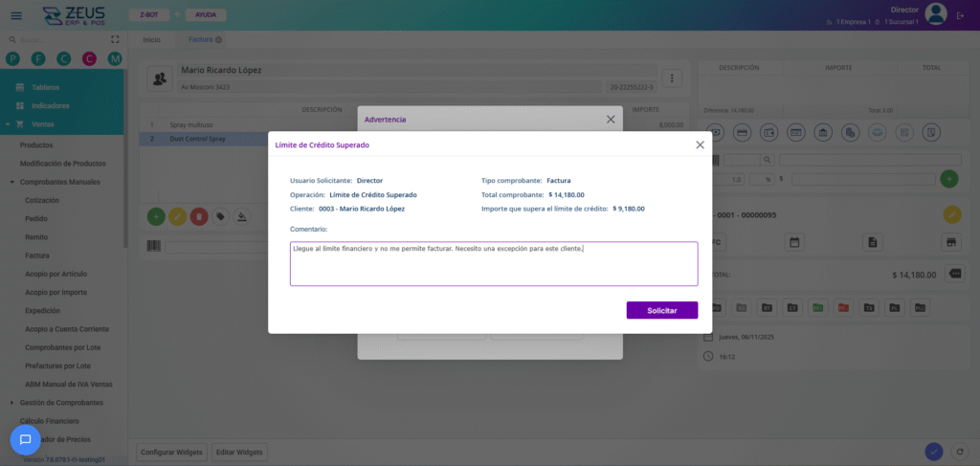Screen dimensions: 980x466
Task: Click the customer selector people icon
Action: [161, 78]
